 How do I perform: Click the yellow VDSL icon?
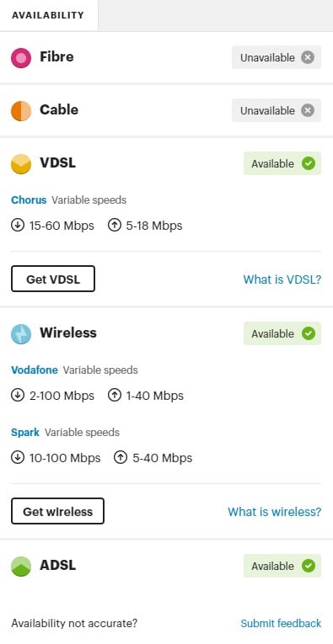coord(21,164)
